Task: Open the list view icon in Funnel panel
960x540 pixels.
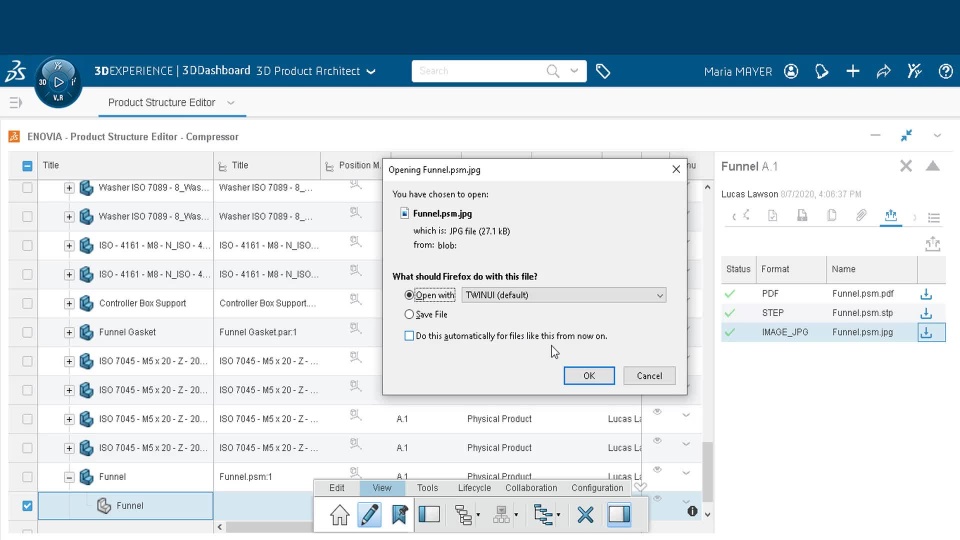Action: click(x=934, y=217)
